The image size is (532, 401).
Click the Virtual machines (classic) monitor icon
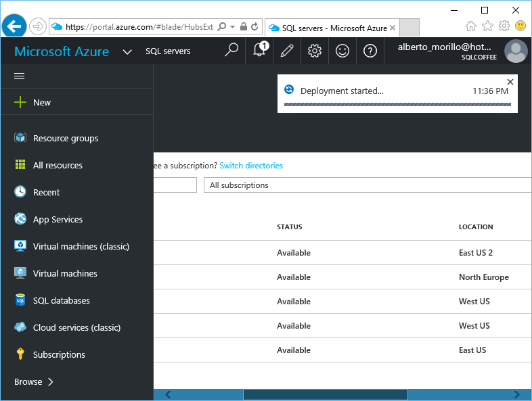[x=20, y=245]
